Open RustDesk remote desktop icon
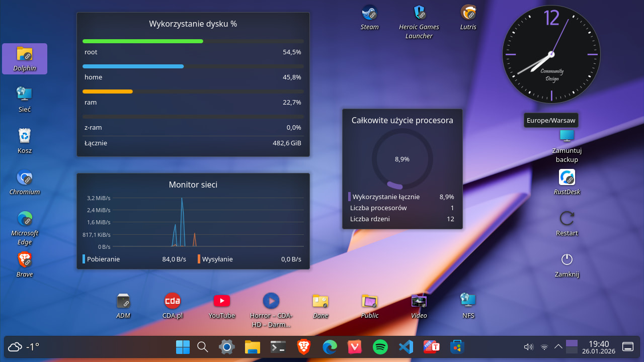Image resolution: width=644 pixels, height=362 pixels. tap(567, 177)
